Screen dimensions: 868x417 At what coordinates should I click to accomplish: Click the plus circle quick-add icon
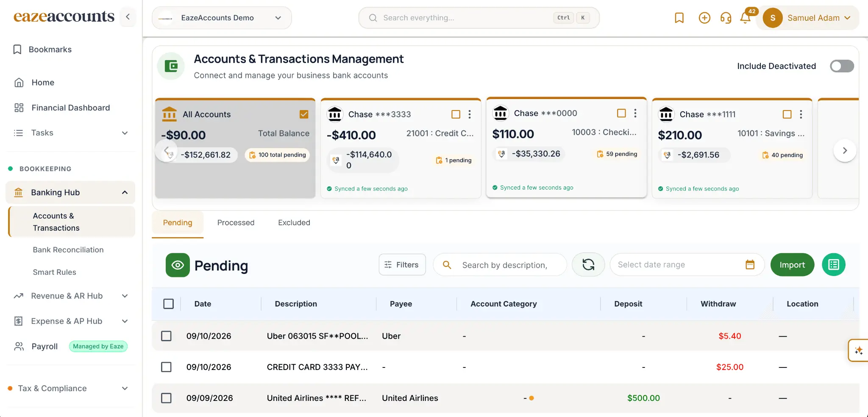(704, 18)
